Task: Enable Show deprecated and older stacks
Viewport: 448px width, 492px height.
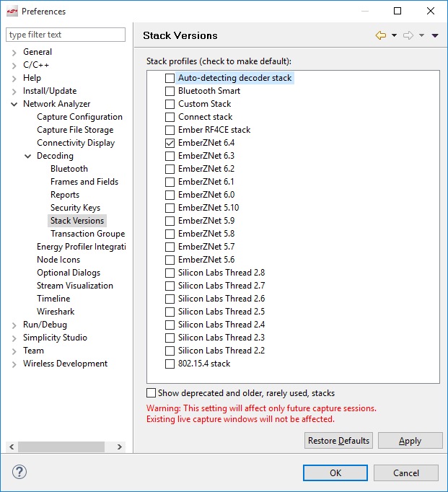Action: coord(151,393)
